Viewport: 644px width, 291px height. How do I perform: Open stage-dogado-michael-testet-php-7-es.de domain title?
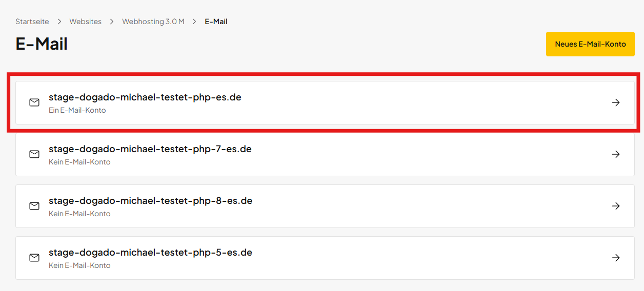[150, 149]
